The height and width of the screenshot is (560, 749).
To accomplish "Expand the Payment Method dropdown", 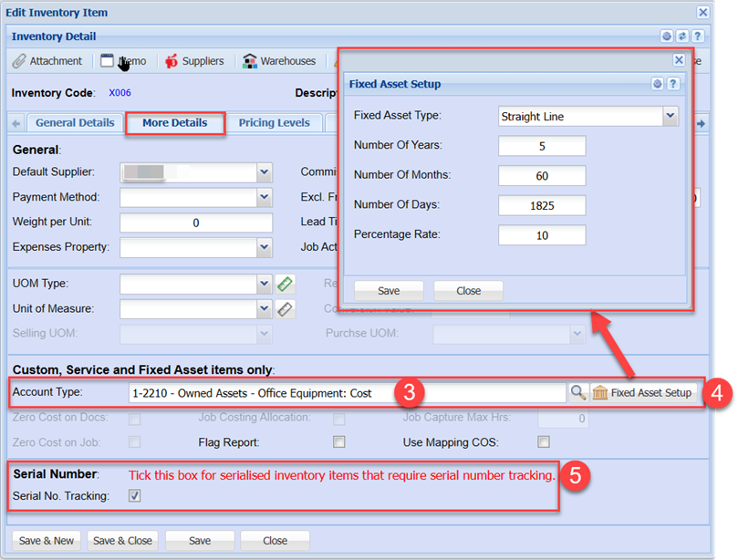I will (265, 197).
